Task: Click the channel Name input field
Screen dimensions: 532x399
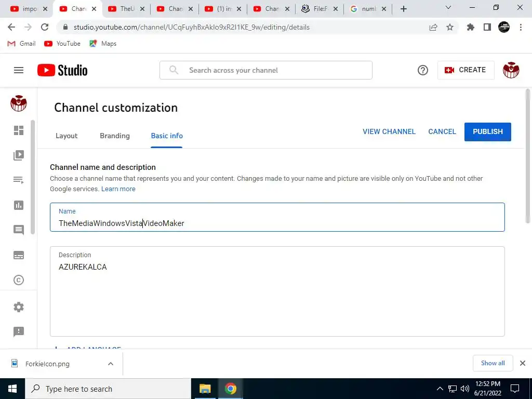Action: 277,217
